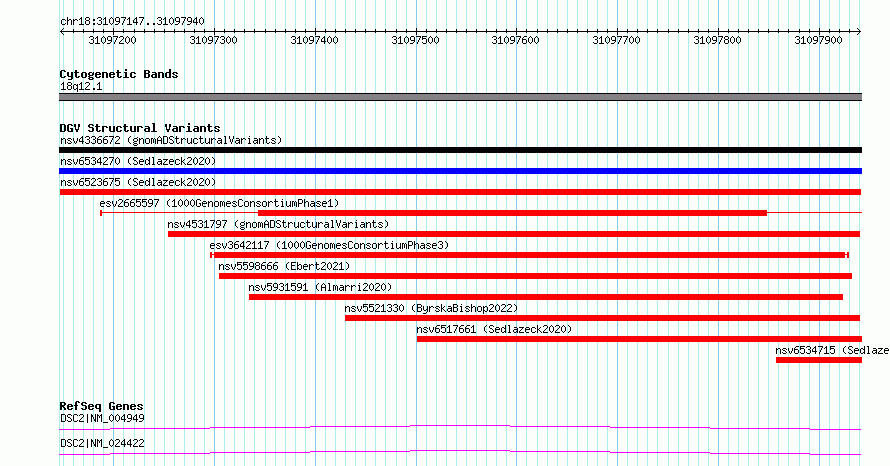
Task: Click the nsv4336672 gnomADStructuralVariants label
Action: pyautogui.click(x=171, y=140)
